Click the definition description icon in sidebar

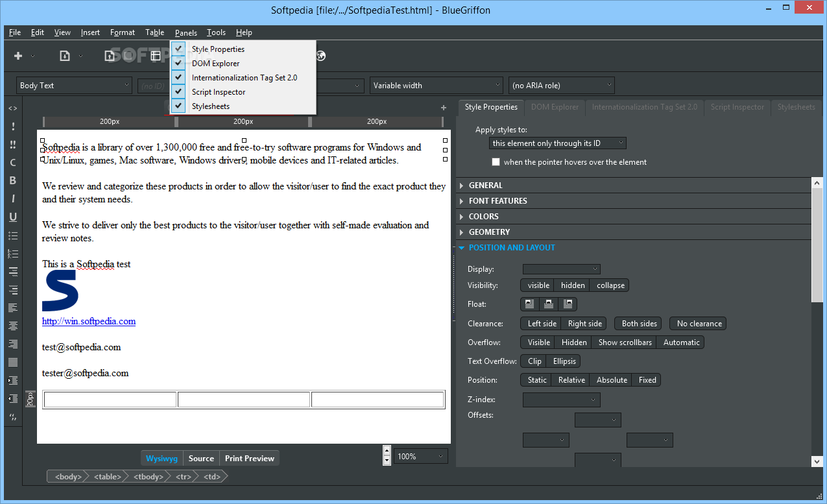pos(13,290)
